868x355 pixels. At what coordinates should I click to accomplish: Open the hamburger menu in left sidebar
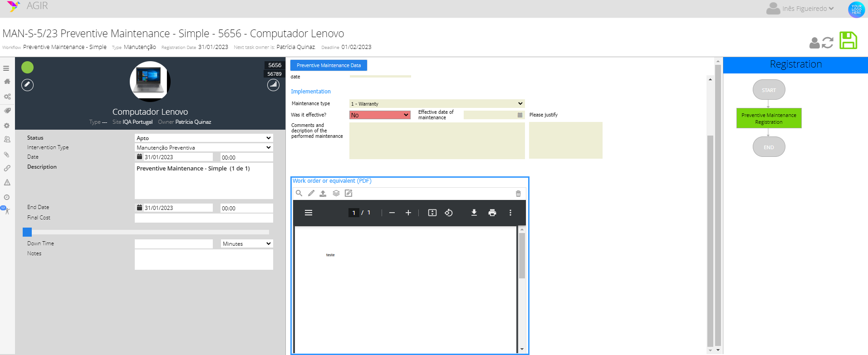(x=6, y=68)
